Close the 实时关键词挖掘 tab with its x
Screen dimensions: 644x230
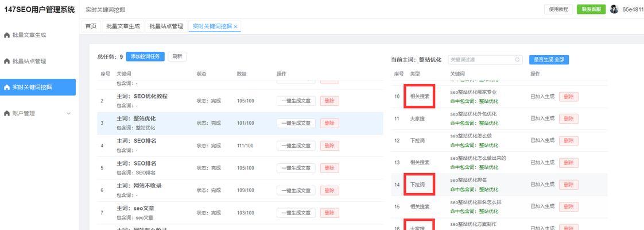[x=235, y=26]
